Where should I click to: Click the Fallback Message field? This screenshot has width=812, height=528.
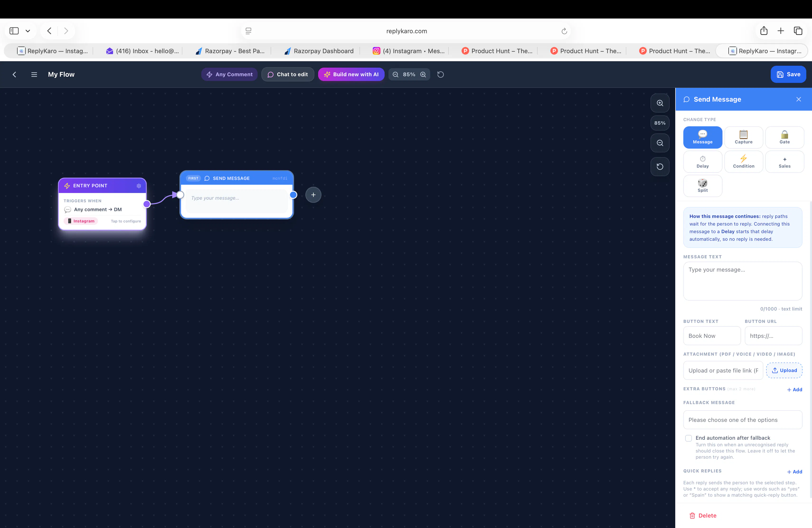742,420
